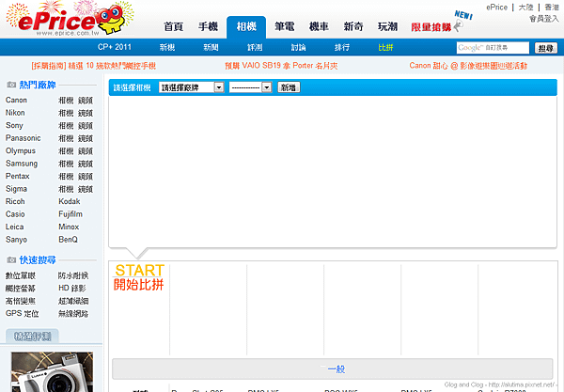Image resolution: width=564 pixels, height=392 pixels.
Task: Open 相機 in the Samsung row
Action: coord(66,164)
